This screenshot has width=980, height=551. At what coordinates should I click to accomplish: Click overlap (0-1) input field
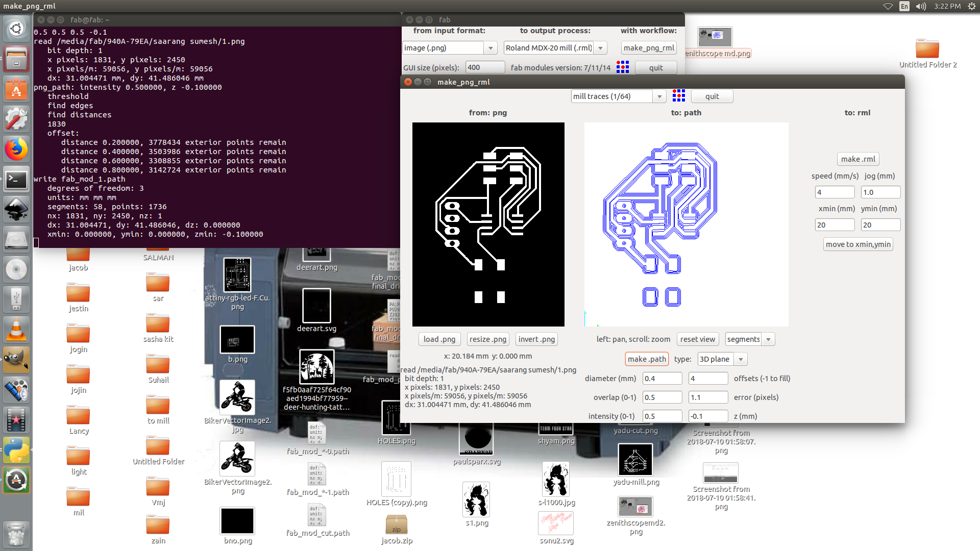click(662, 397)
